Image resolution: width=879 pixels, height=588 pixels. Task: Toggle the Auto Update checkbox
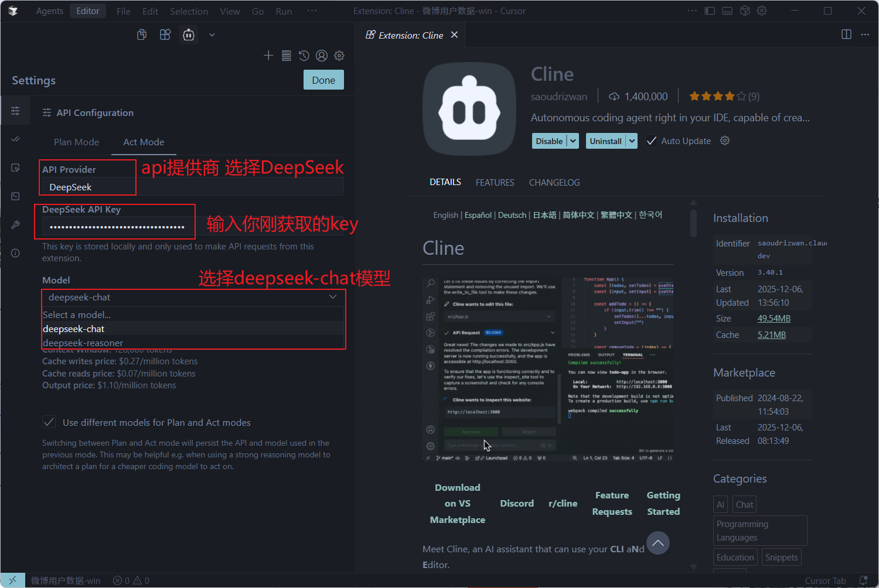tap(652, 141)
